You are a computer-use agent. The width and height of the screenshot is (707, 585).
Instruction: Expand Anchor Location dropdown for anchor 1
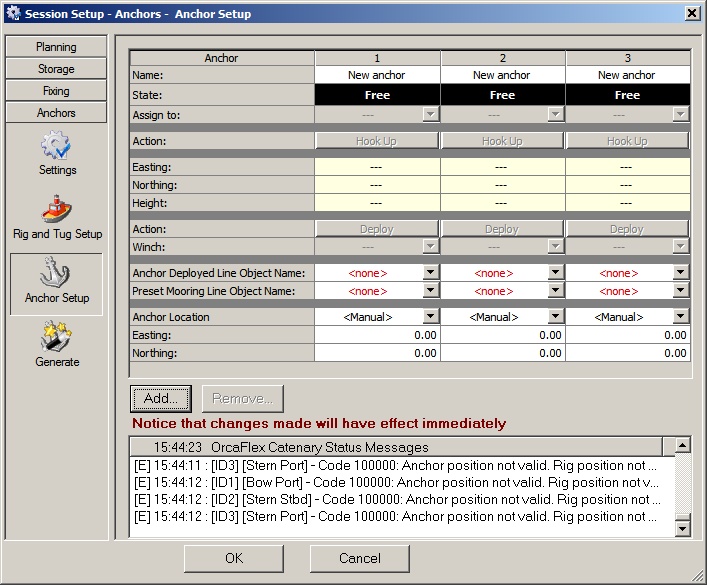430,317
